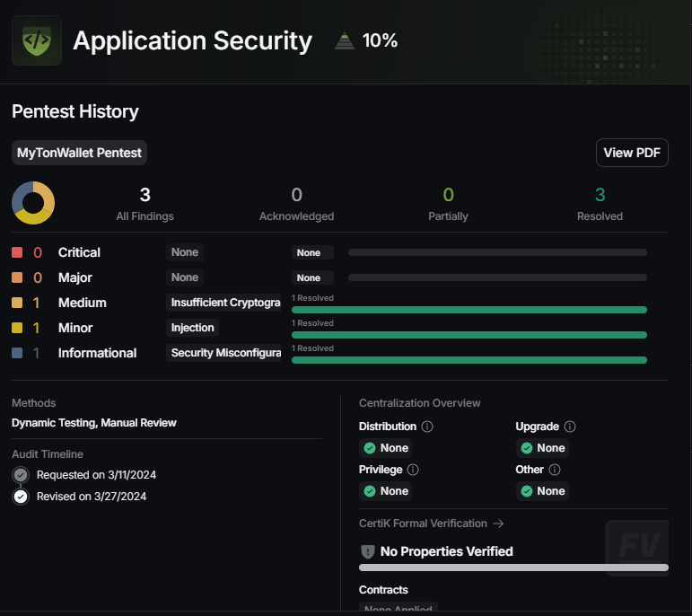
Task: Click the shield icon beside No Properties Verified
Action: point(368,551)
